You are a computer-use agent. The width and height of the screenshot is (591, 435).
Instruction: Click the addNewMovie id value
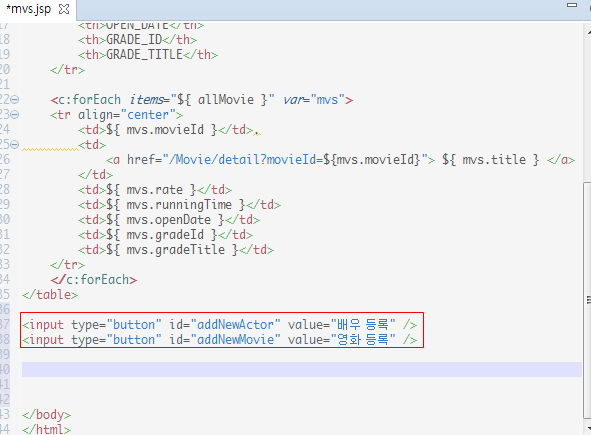click(236, 340)
